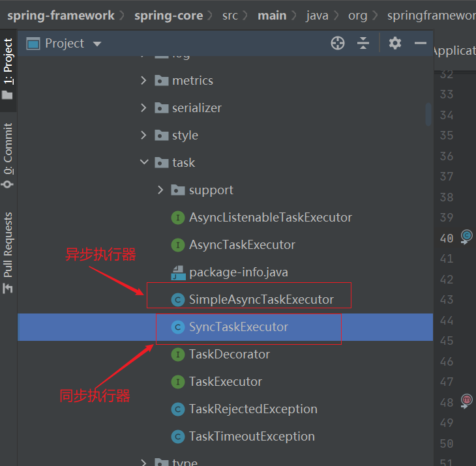Screen dimensions: 476x466
Task: Click the package-info.java file icon
Action: tap(178, 272)
